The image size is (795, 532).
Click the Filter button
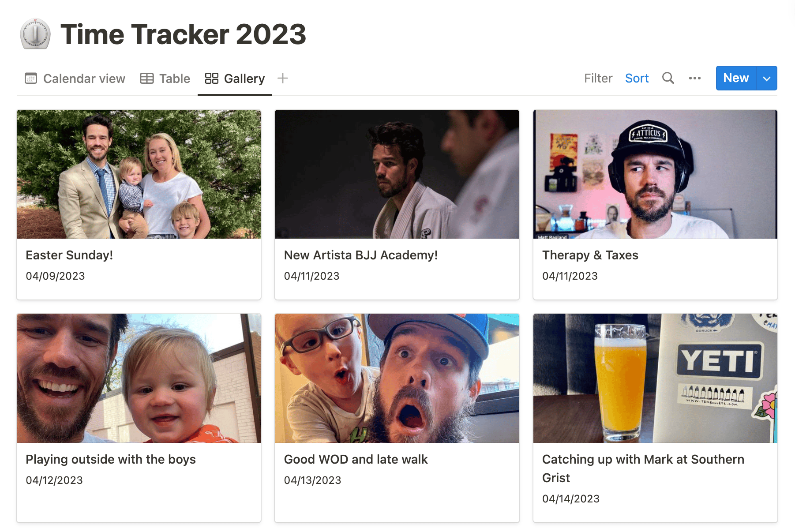(598, 78)
